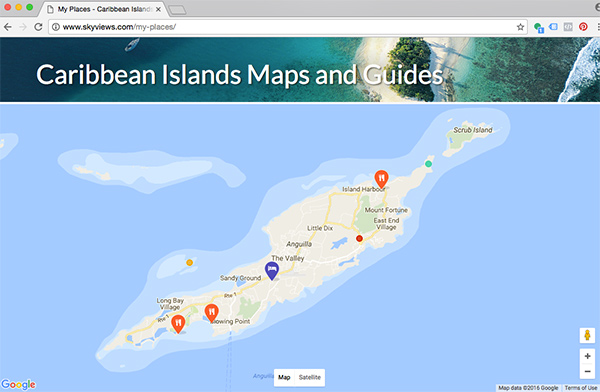This screenshot has height=392, width=600.
Task: Click the Long Bay Village label
Action: [170, 304]
